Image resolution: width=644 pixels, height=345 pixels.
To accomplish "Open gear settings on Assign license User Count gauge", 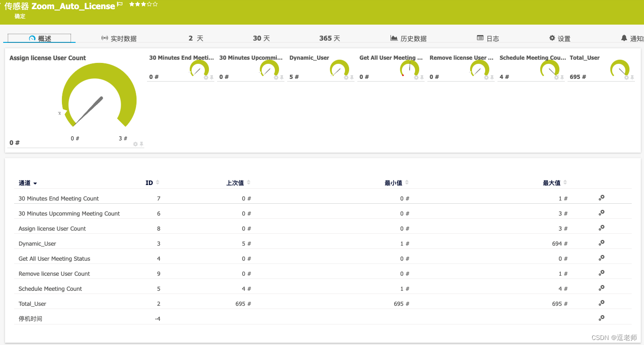I will point(135,144).
